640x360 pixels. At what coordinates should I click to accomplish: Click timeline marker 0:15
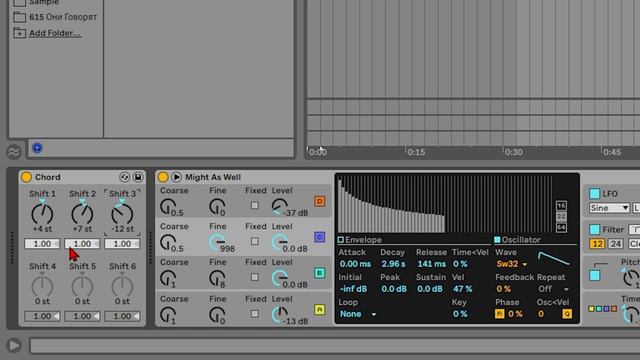[416, 152]
